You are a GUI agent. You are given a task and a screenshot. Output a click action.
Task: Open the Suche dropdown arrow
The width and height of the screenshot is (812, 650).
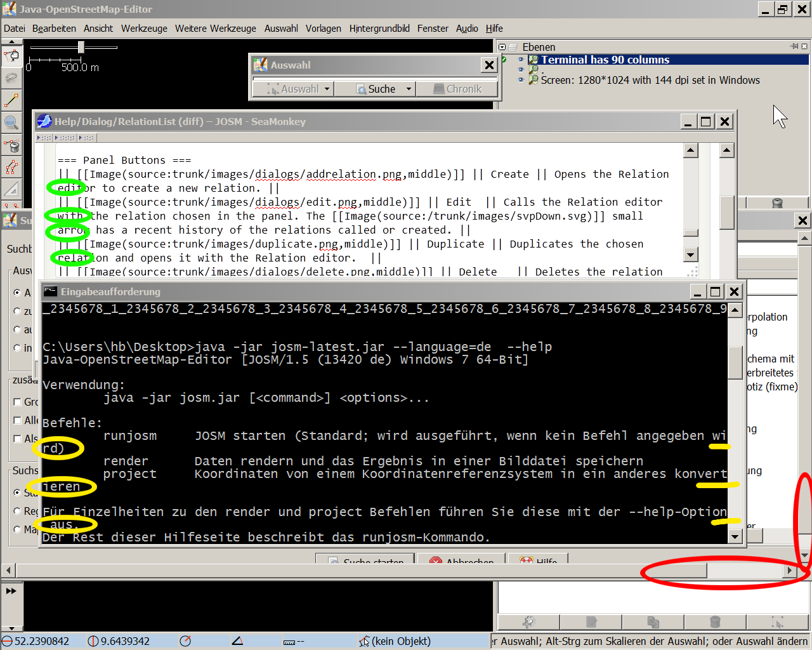pos(409,89)
